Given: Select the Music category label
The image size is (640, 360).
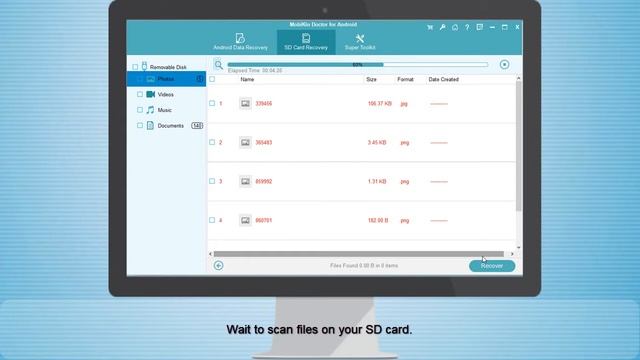Looking at the screenshot, I should coord(164,110).
